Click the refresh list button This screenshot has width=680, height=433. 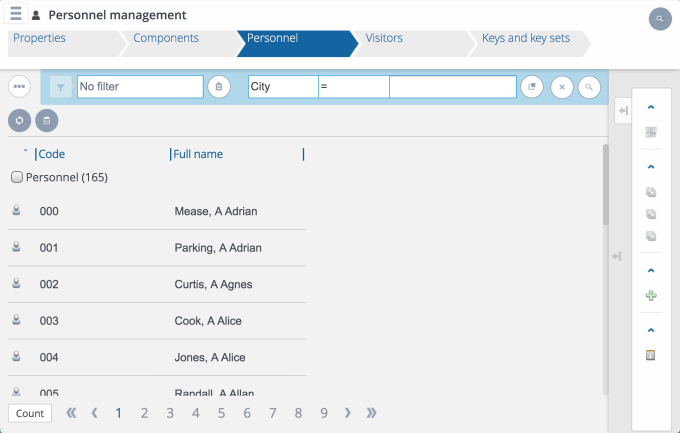19,120
